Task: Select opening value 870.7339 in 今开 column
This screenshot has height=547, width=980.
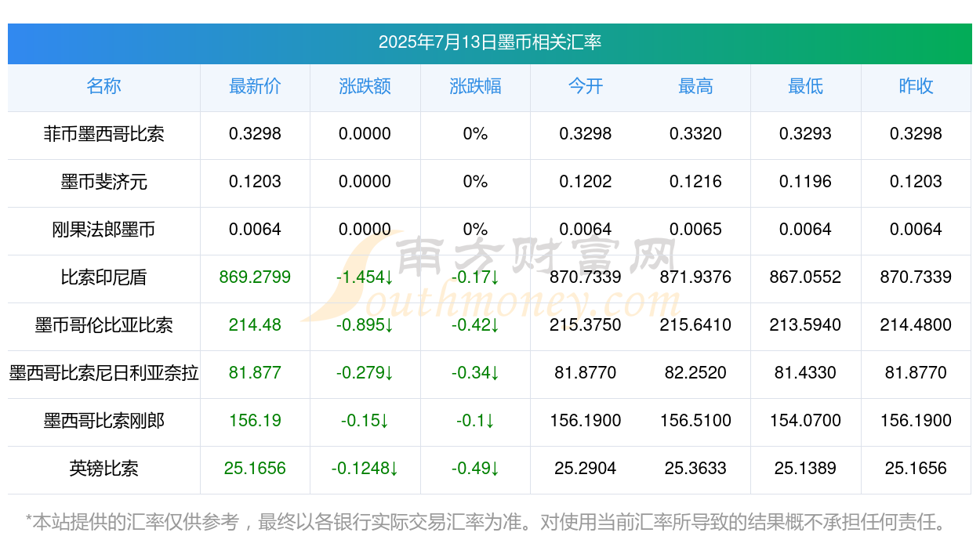Action: (586, 277)
